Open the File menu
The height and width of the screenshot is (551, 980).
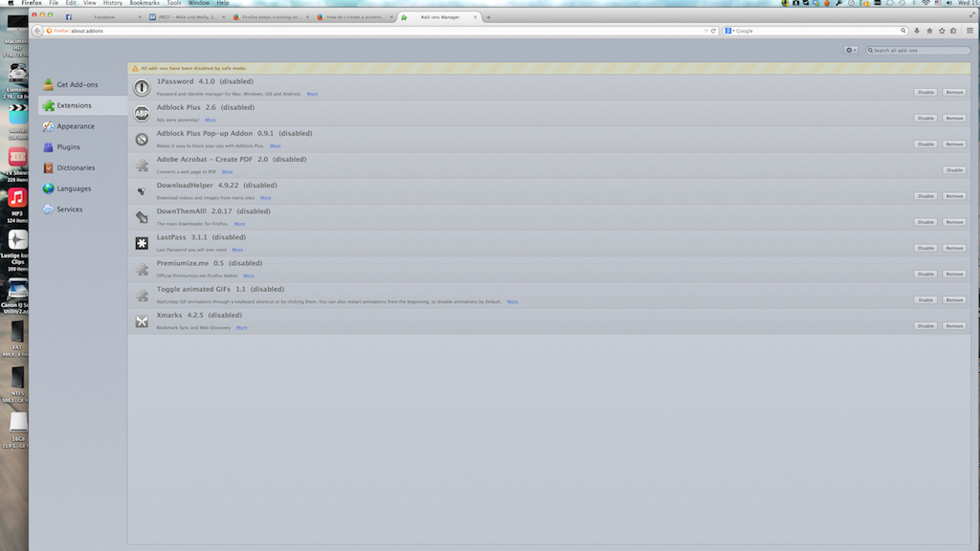tap(54, 3)
